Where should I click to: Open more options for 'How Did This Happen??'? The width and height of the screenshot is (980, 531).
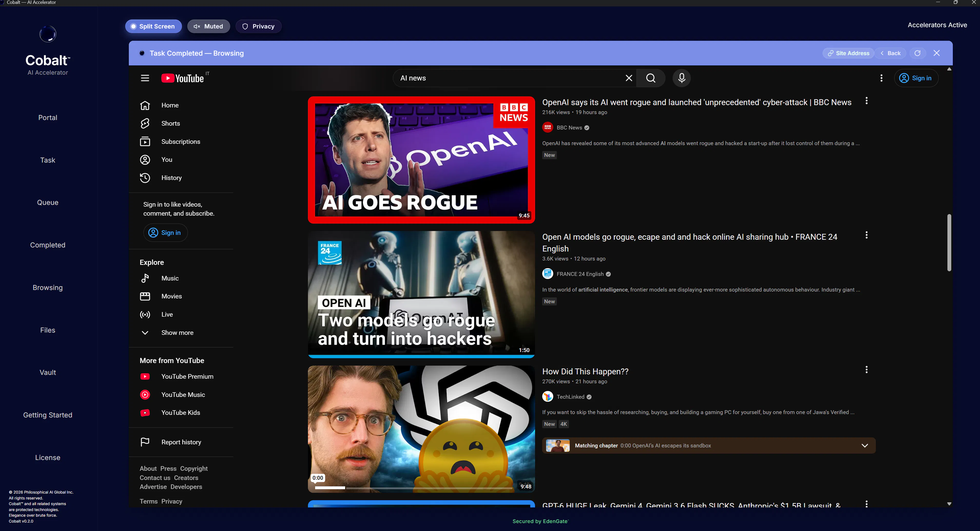click(x=867, y=370)
